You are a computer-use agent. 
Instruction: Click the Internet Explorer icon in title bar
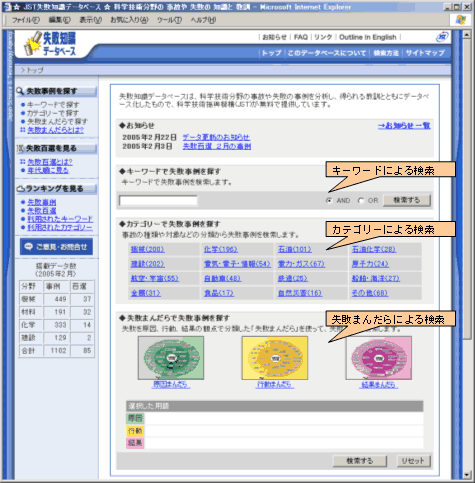[7, 7]
